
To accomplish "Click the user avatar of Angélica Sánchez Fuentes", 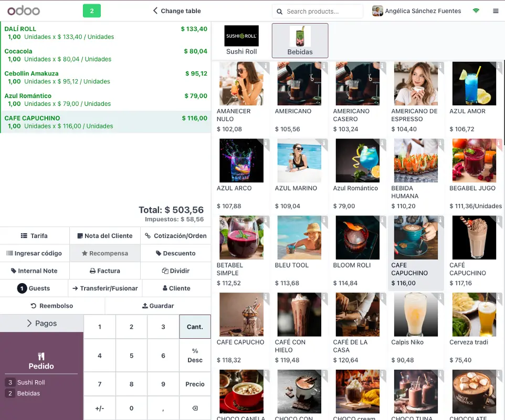I will click(x=377, y=11).
